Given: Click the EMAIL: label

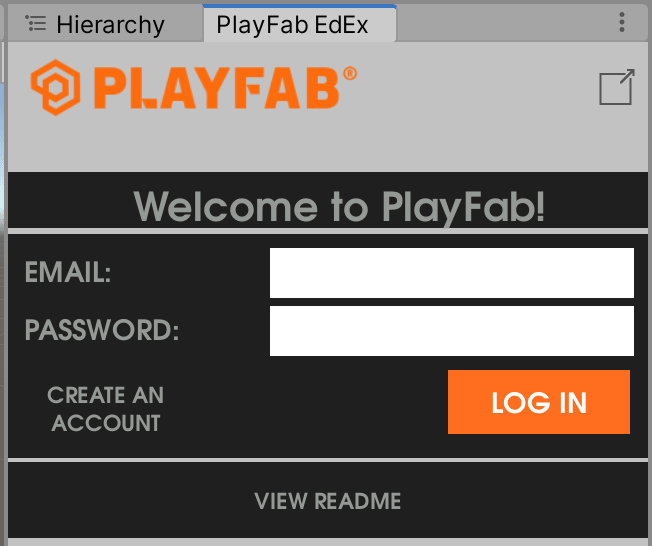Looking at the screenshot, I should pyautogui.click(x=68, y=272).
